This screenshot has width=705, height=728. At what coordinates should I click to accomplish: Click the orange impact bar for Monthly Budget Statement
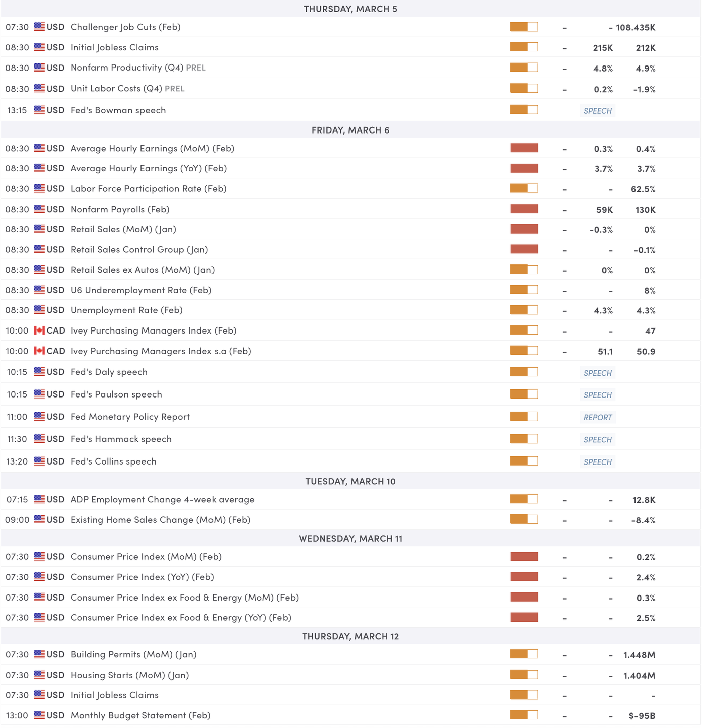tap(524, 715)
